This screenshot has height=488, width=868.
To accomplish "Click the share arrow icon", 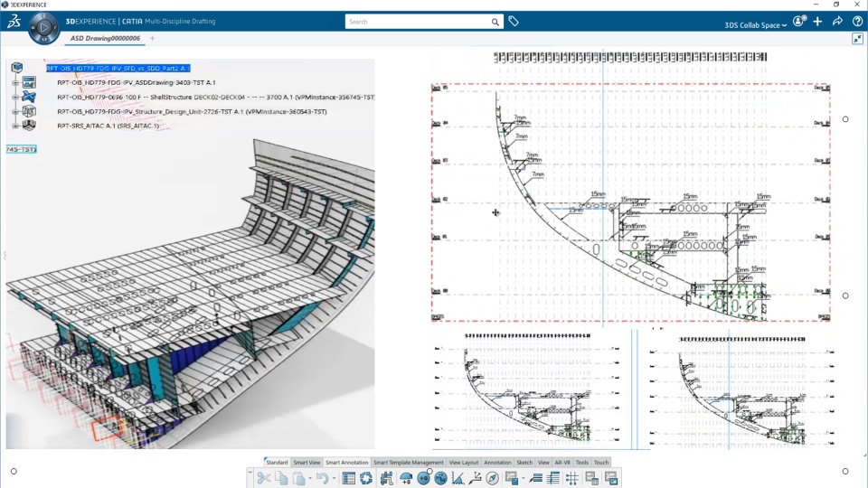I will tap(837, 22).
